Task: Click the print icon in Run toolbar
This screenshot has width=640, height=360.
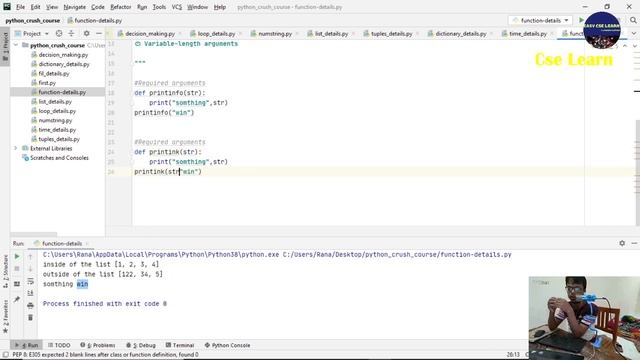Action: (30, 305)
